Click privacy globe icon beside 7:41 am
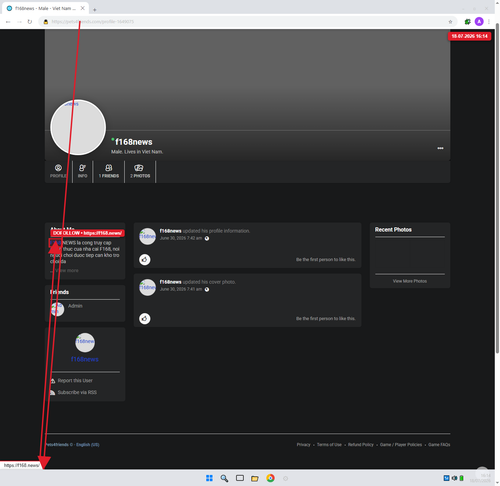The image size is (500, 486). (207, 289)
